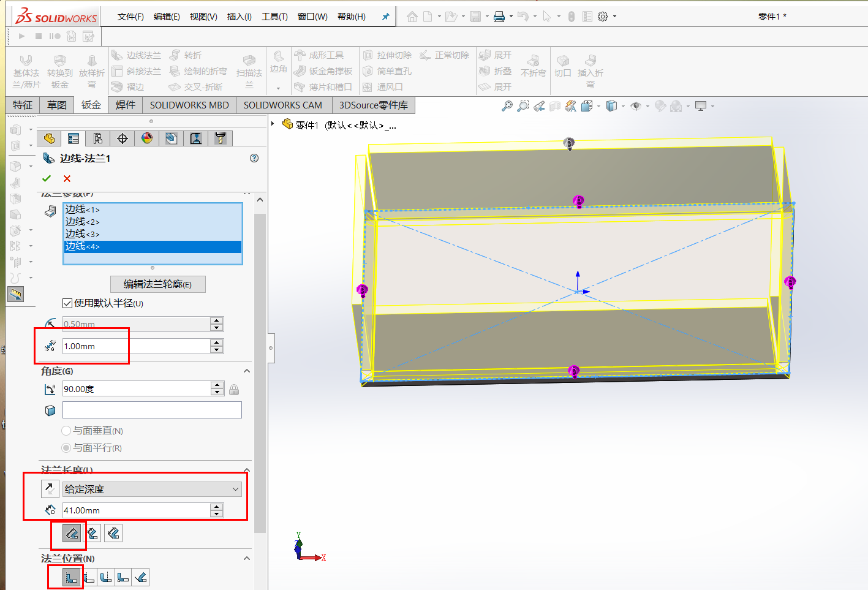Toggle the flange length reverse direction button
Image resolution: width=868 pixels, height=590 pixels.
tap(50, 489)
